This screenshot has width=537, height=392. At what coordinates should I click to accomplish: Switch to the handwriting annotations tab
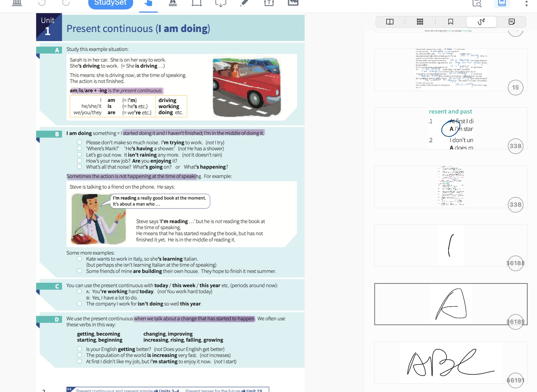click(481, 22)
